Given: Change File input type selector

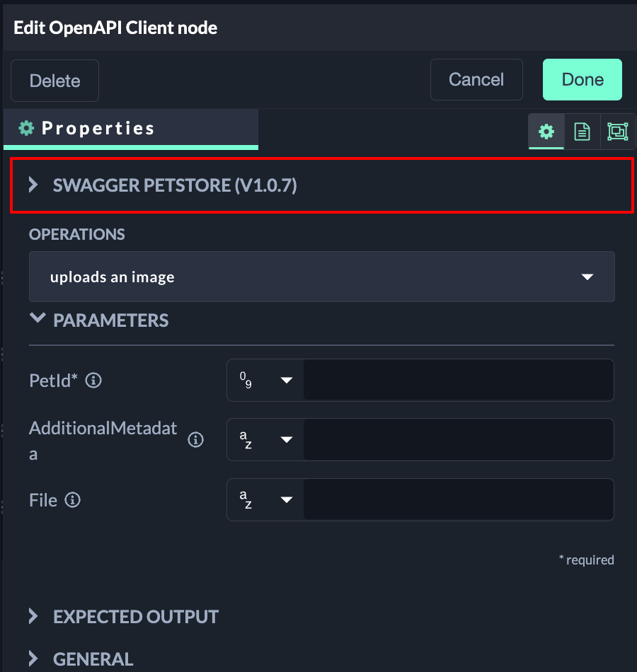Looking at the screenshot, I should (265, 500).
